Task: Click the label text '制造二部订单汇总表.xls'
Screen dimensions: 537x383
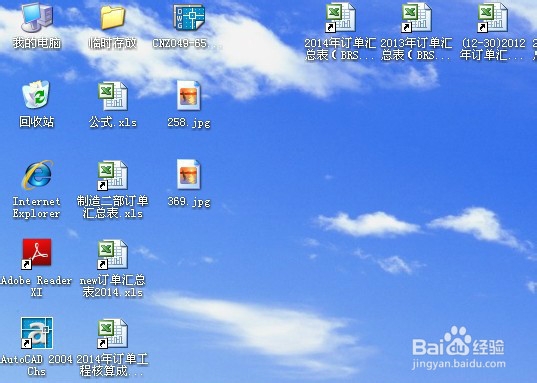Action: point(113,207)
